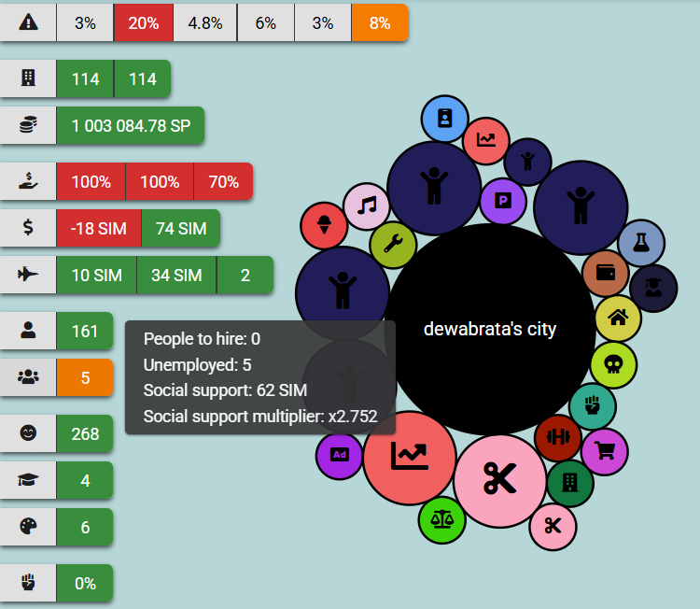
Task: Click the 4.8% risk cell
Action: (205, 22)
